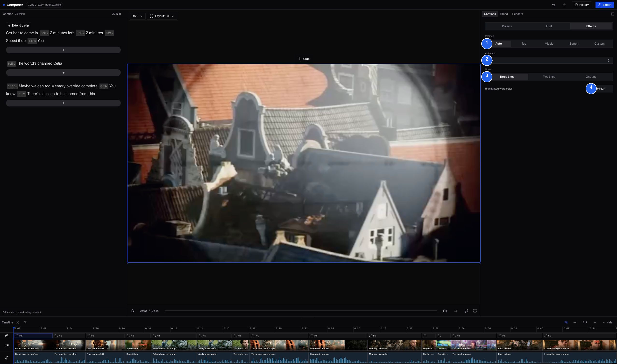Screen dimensions: 617x364
Task: Play the video preview
Action: [133, 311]
